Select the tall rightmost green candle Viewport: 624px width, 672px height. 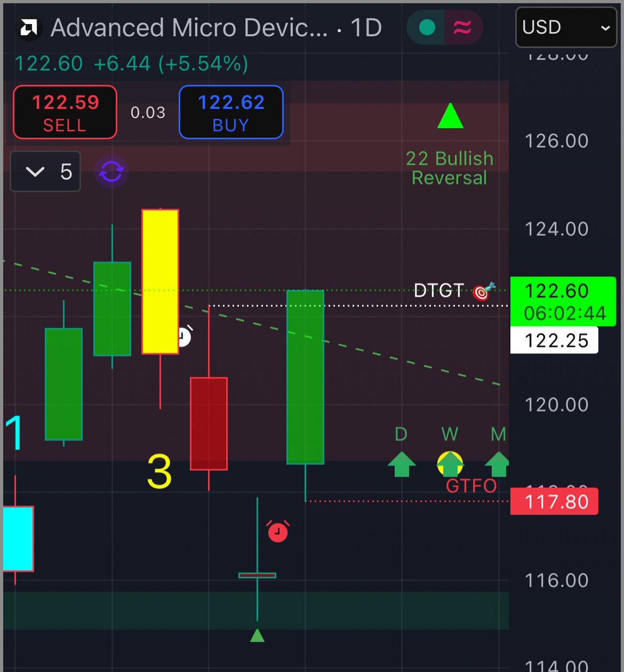pos(305,377)
